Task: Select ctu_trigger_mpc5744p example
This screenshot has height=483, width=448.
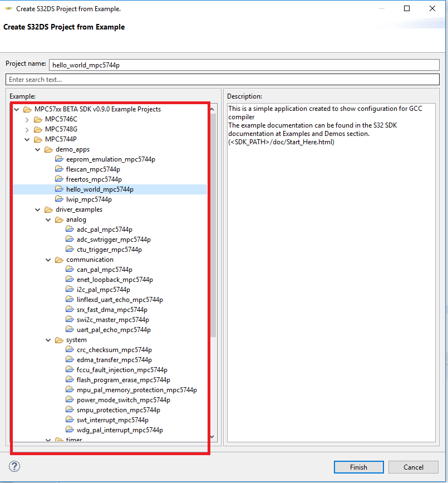Action: [x=109, y=250]
